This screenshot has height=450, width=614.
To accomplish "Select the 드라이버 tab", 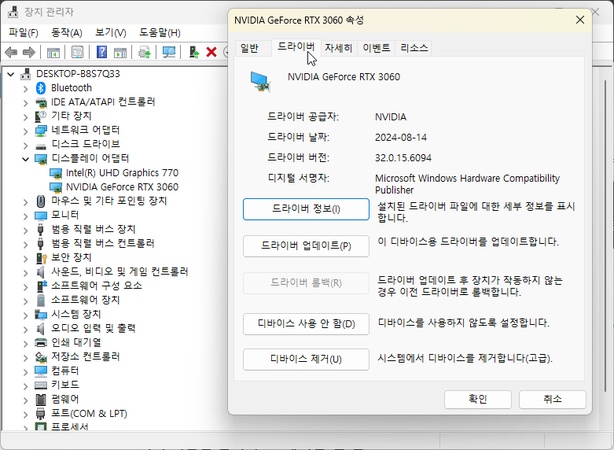I will [296, 47].
